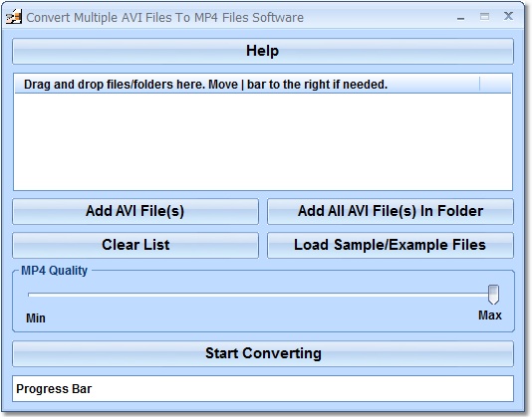Minimize the converter window
Image resolution: width=532 pixels, height=419 pixels.
point(460,18)
